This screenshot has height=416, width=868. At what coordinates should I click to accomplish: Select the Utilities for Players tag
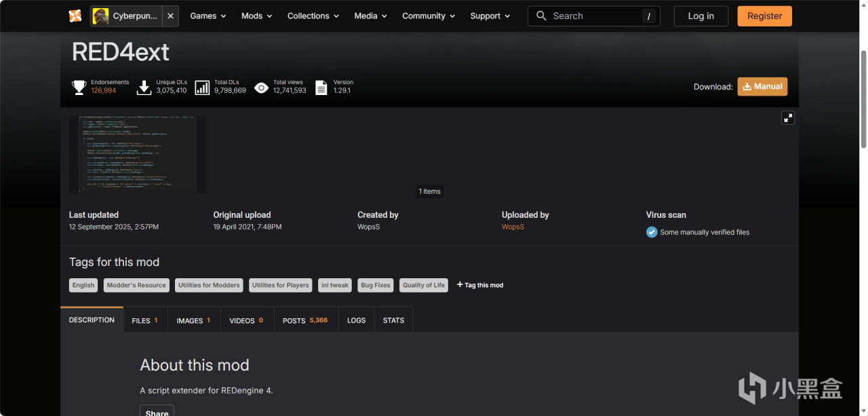[281, 285]
